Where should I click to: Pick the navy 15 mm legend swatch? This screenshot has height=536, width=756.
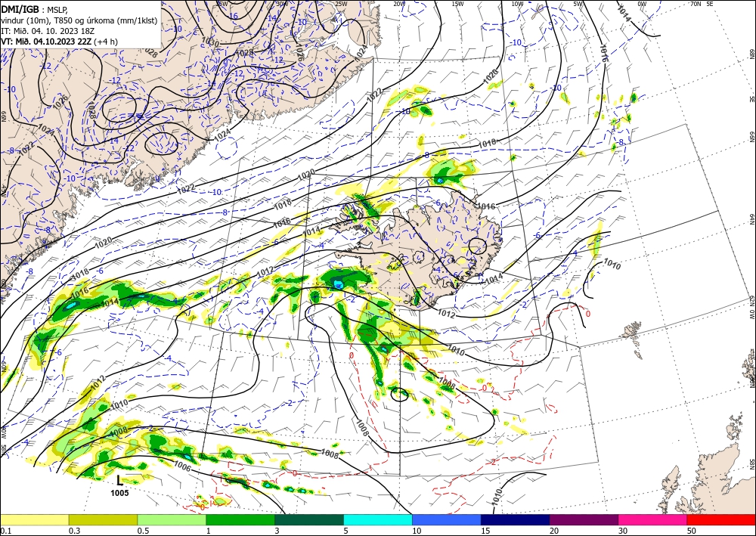tap(516, 519)
